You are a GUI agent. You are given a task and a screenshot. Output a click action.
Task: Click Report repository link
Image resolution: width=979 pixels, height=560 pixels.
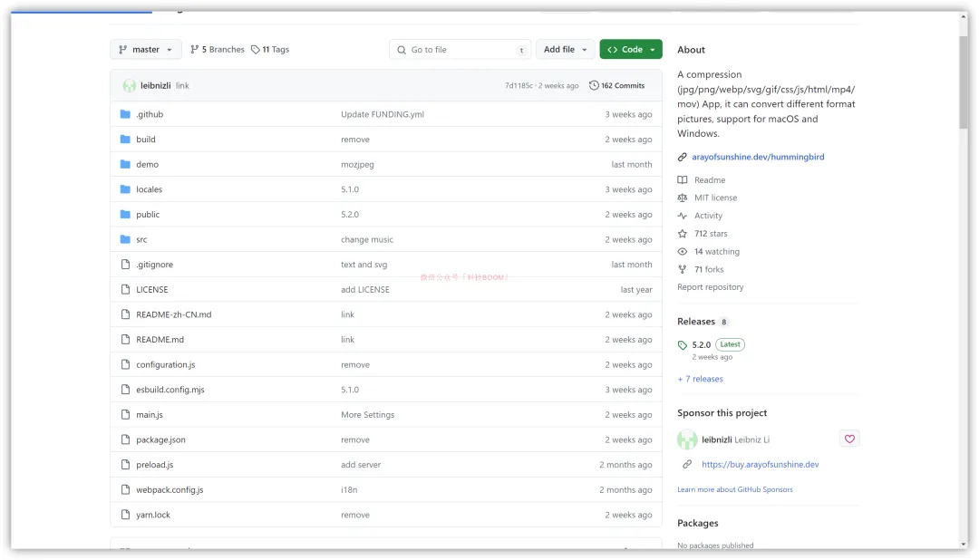pos(711,287)
